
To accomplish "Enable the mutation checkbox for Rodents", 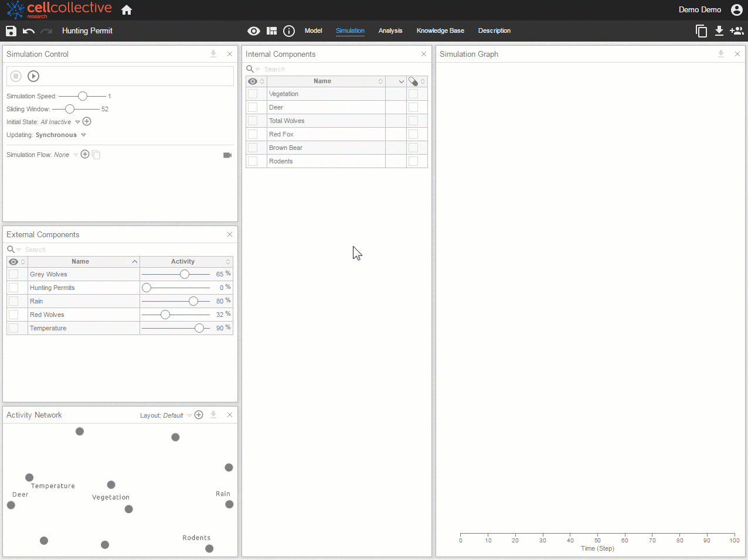I will tap(413, 161).
